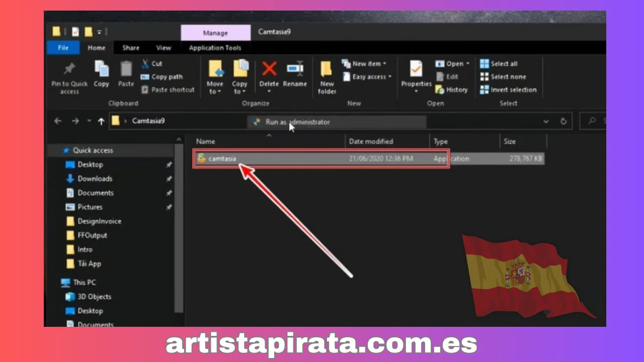644x362 pixels.
Task: Click History in the Open group
Action: coord(451,90)
